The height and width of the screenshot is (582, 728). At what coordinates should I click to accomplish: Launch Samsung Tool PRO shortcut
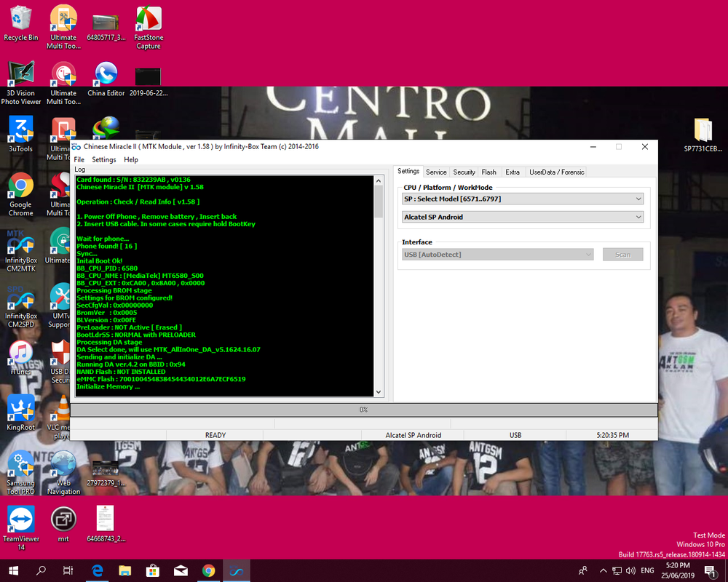[21, 472]
